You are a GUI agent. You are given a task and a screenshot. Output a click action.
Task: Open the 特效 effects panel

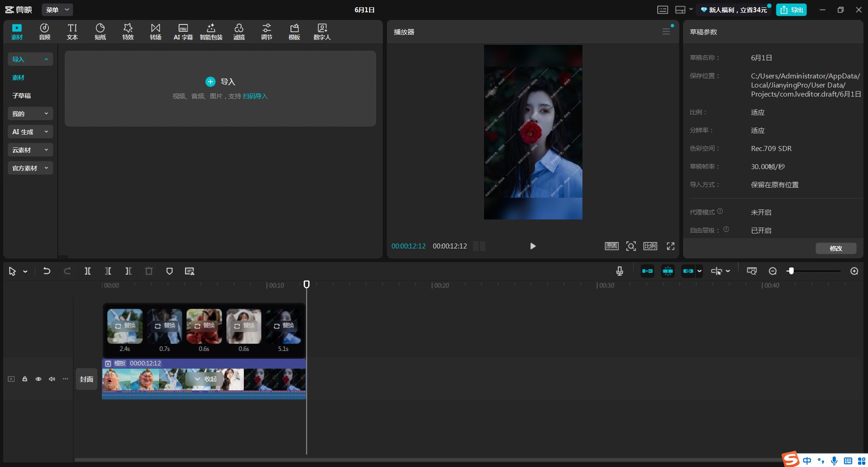pos(128,32)
